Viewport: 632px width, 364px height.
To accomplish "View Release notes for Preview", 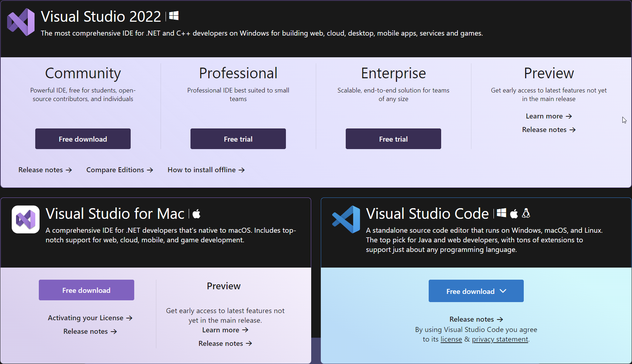I will click(x=548, y=130).
